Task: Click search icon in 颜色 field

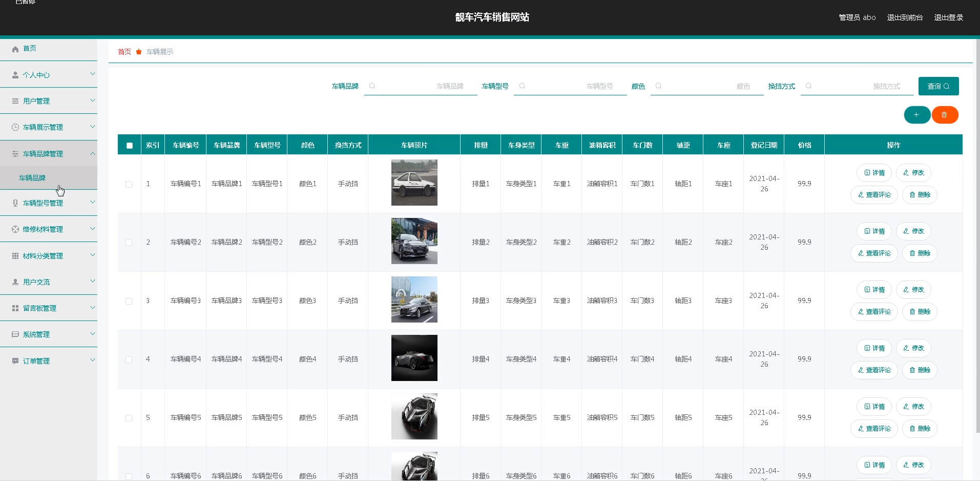Action: tap(659, 86)
